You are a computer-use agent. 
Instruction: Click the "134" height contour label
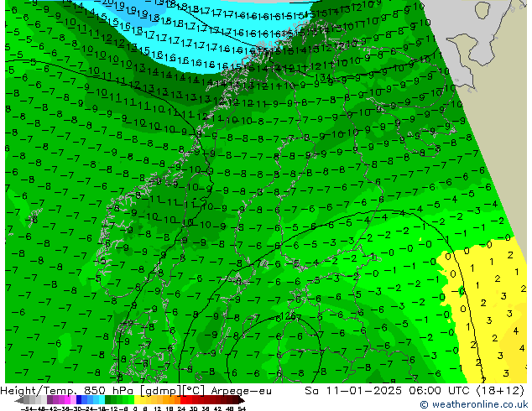tap(323, 78)
